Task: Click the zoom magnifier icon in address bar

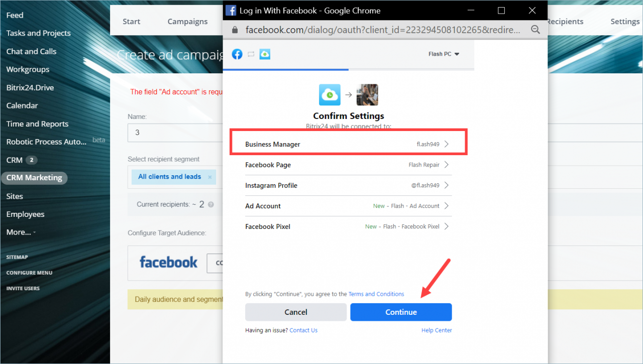Action: coord(535,30)
